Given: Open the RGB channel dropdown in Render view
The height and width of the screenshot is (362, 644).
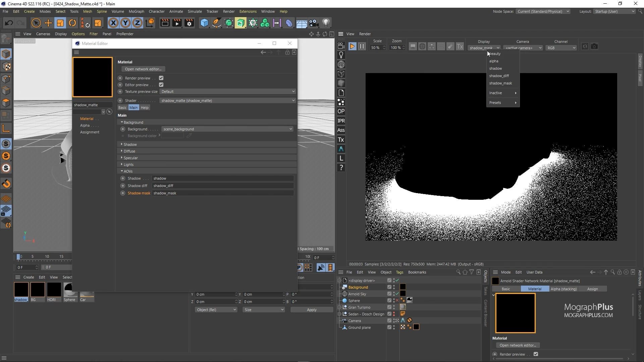Looking at the screenshot, I should coord(561,48).
